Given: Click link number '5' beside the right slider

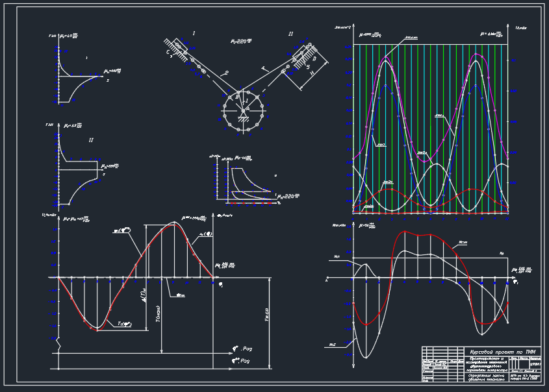Looking at the screenshot, I should [308, 66].
